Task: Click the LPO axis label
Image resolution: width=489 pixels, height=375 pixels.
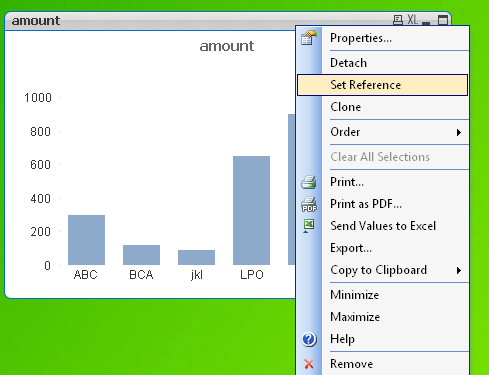Action: click(252, 275)
